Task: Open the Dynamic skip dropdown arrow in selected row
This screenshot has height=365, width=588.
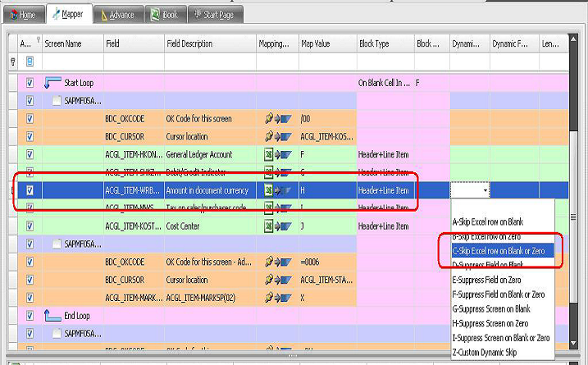Action: click(485, 190)
